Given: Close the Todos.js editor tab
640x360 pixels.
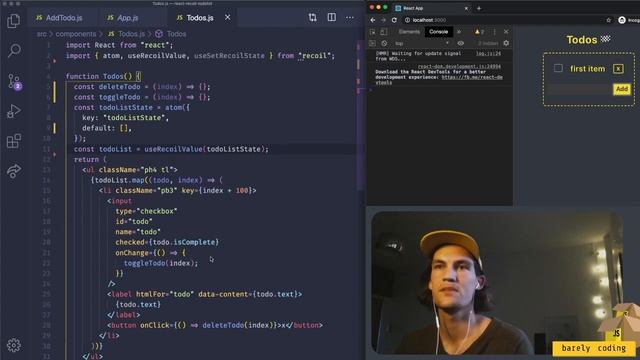Looking at the screenshot, I should click(227, 17).
